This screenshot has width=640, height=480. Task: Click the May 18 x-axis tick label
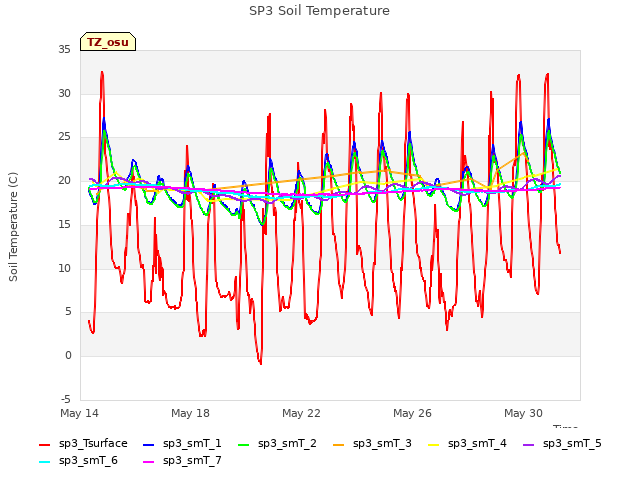tap(190, 413)
